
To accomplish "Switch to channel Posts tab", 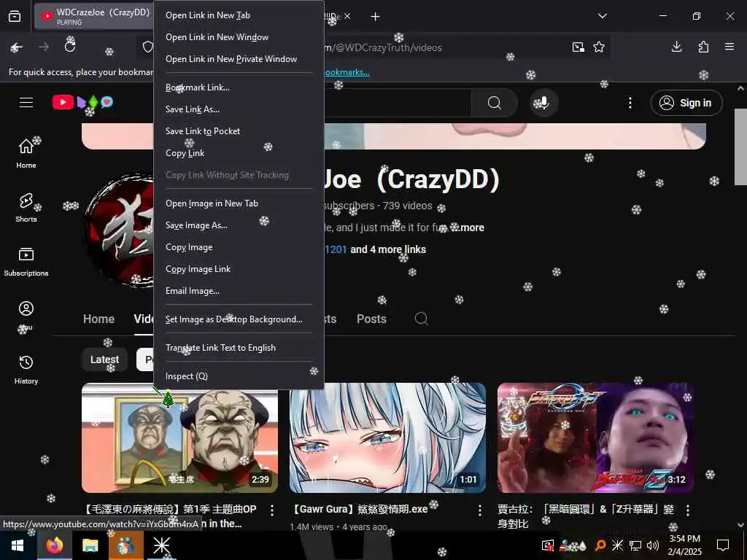I will (371, 319).
